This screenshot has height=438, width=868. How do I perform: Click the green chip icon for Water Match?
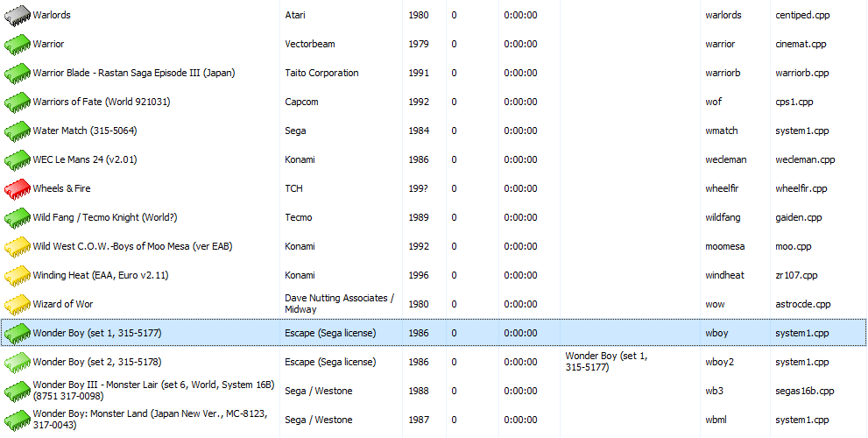click(x=18, y=131)
